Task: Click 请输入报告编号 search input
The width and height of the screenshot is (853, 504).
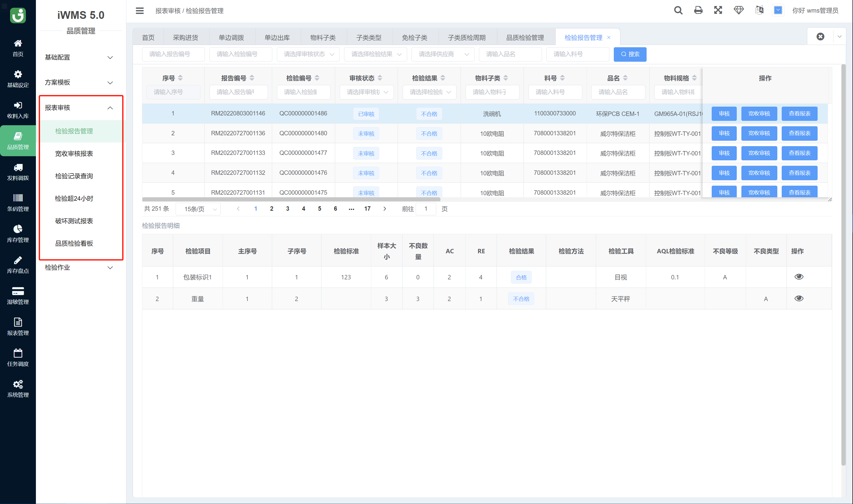Action: (x=173, y=54)
